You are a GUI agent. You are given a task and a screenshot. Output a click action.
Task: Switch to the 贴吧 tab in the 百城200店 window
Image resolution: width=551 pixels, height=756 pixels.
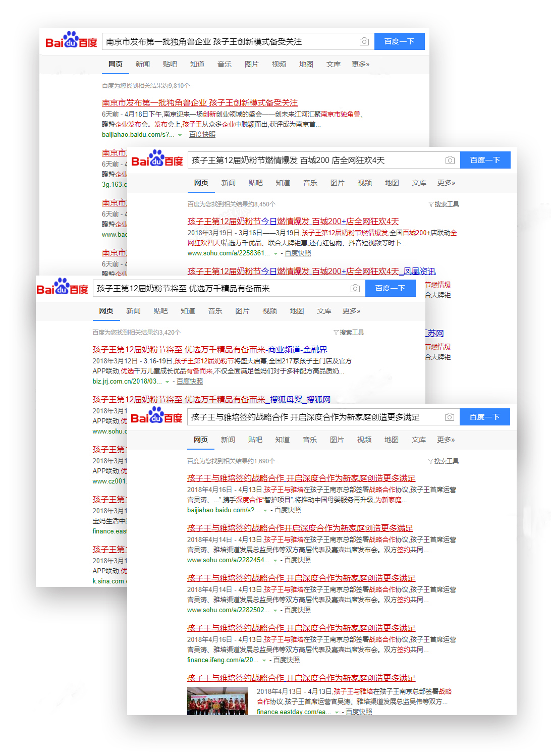point(256,183)
